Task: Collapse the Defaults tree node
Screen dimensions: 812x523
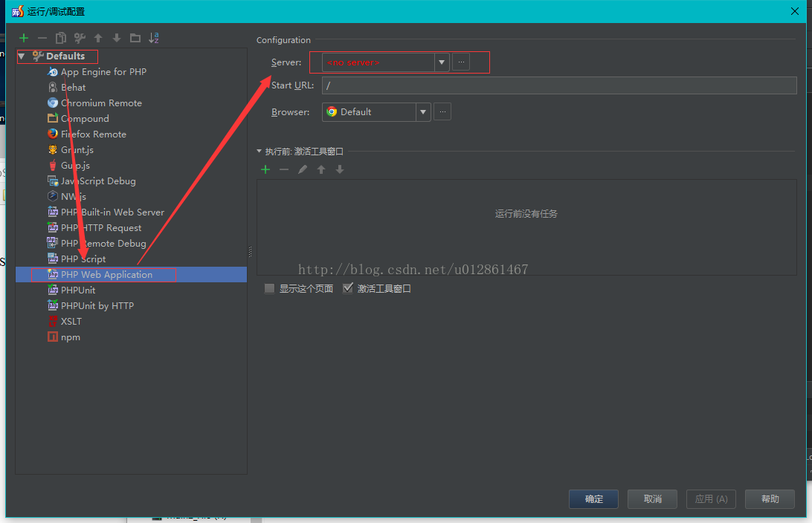Action: pos(22,56)
